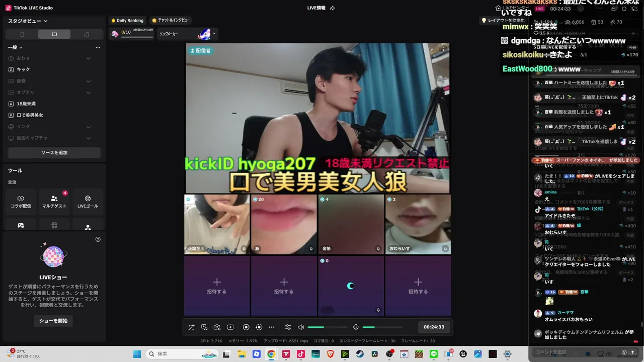The image size is (644, 362).
Task: Click the ショーを開始 button
Action: 54,321
